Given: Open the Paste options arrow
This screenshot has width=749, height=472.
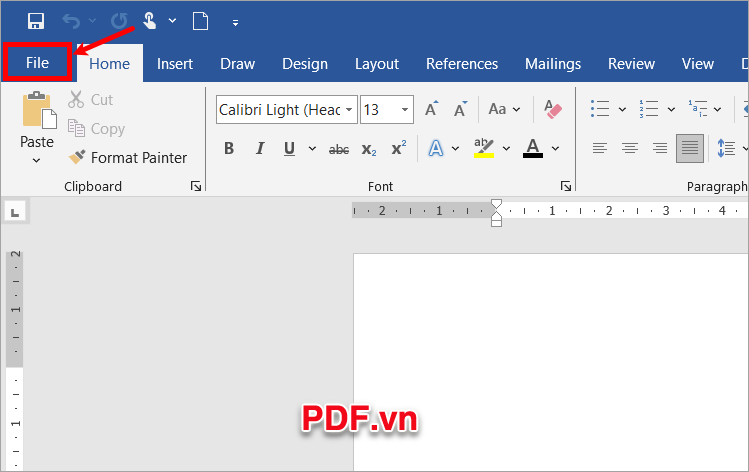Looking at the screenshot, I should click(37, 160).
